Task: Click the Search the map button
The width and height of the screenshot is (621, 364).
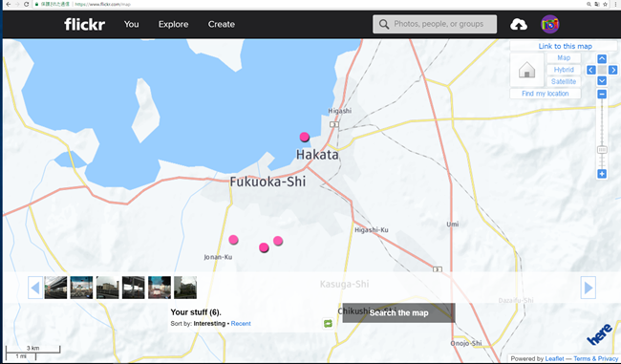Action: click(x=398, y=313)
